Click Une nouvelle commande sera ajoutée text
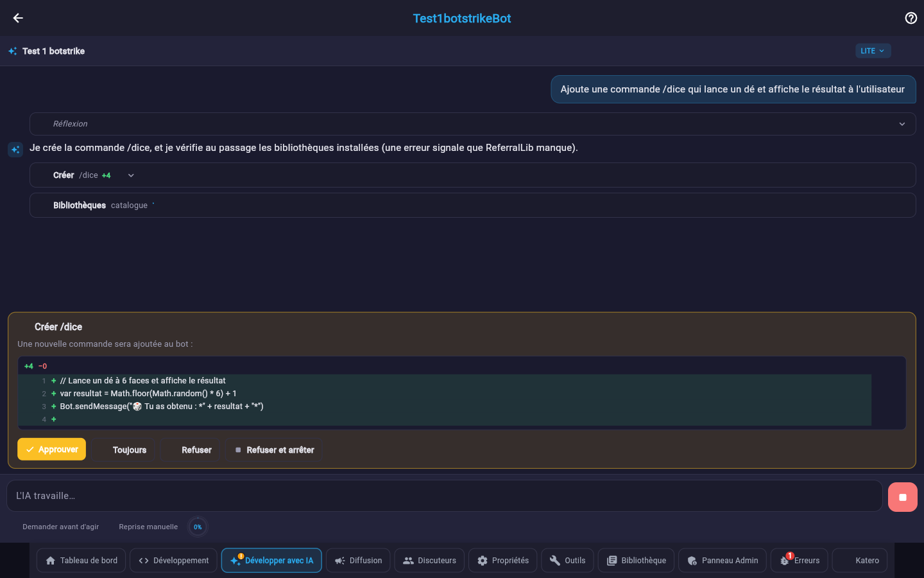The height and width of the screenshot is (578, 924). click(105, 344)
